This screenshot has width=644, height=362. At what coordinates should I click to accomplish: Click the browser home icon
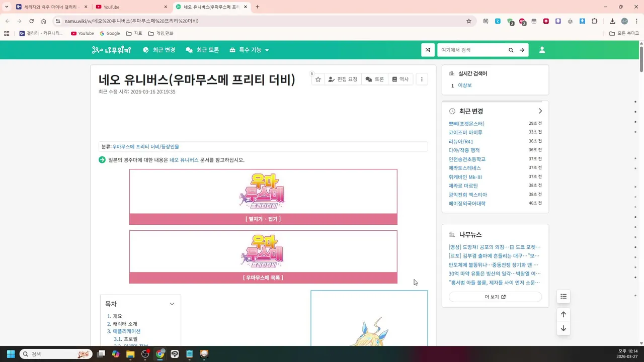click(43, 21)
